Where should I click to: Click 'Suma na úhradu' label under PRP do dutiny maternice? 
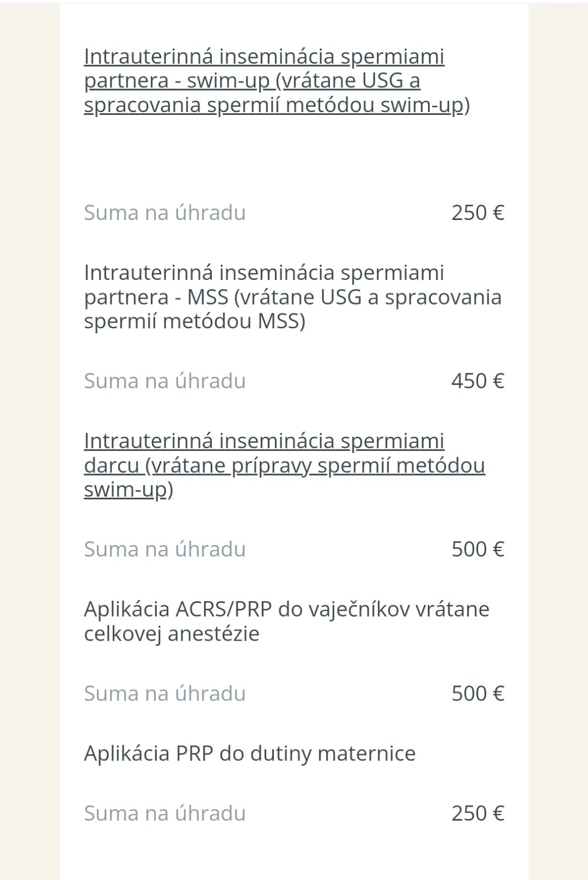click(x=164, y=813)
